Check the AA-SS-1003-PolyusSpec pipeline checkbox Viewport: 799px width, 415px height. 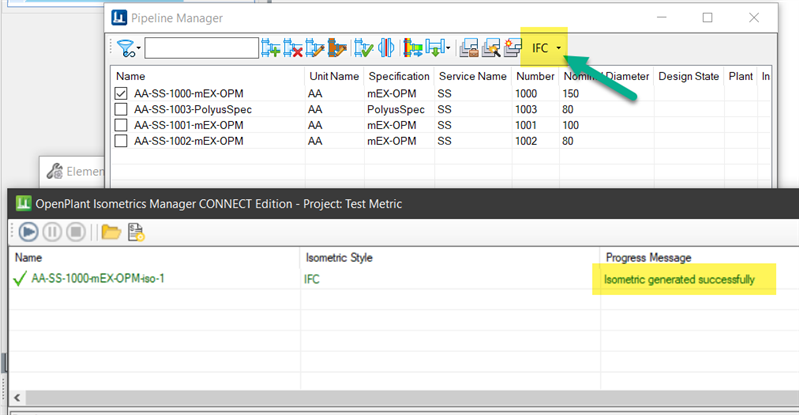click(x=121, y=109)
